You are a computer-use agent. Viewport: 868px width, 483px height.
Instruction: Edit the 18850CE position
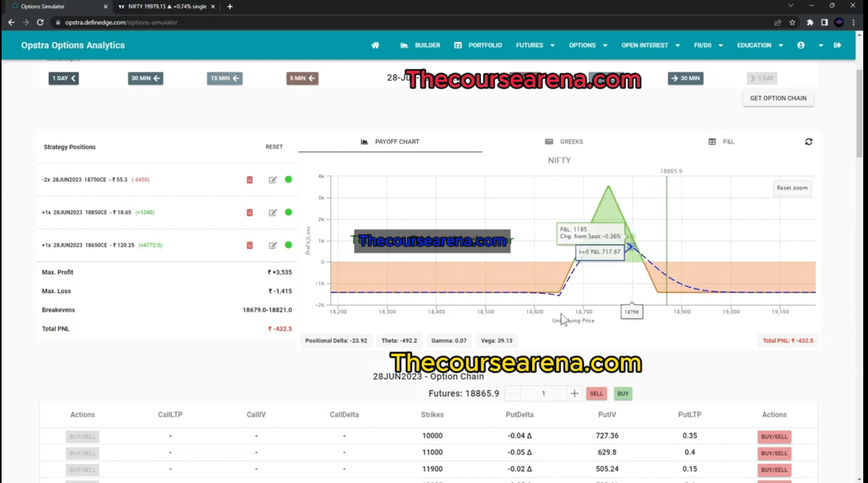272,212
